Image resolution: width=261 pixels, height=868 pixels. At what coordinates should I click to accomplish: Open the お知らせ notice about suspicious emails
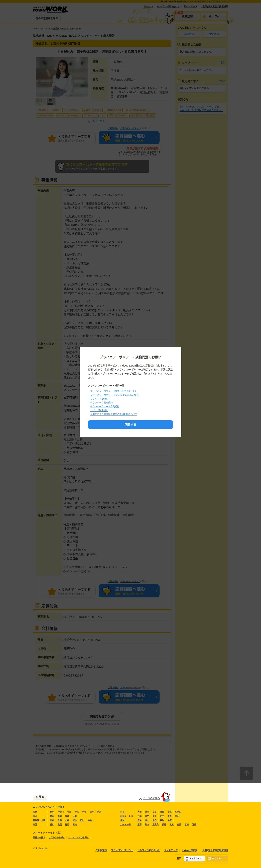tap(201, 108)
